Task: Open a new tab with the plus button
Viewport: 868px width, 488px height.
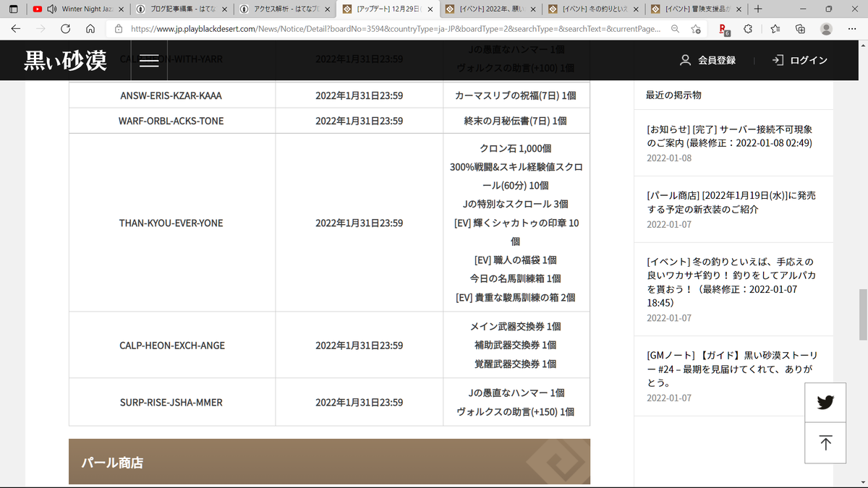Action: 757,9
